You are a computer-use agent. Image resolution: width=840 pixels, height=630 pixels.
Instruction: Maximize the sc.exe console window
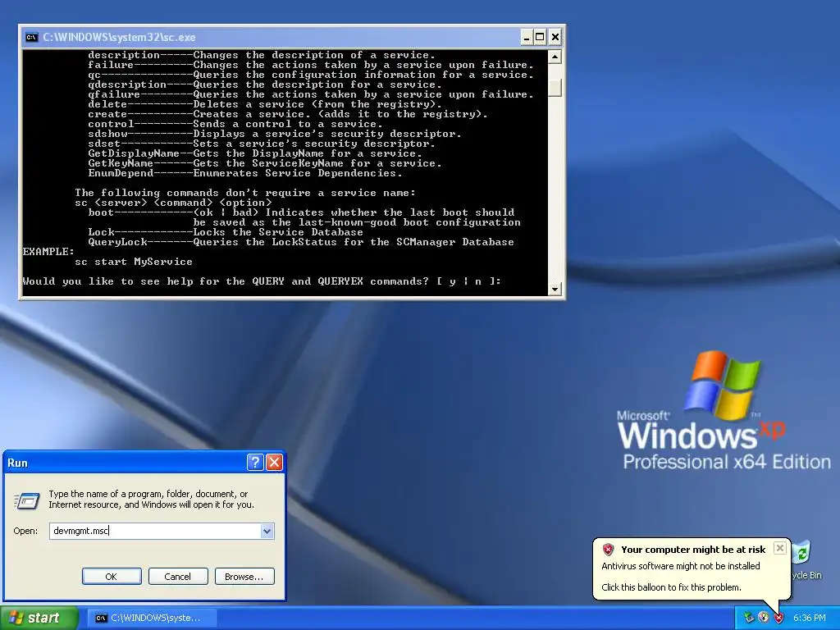540,37
